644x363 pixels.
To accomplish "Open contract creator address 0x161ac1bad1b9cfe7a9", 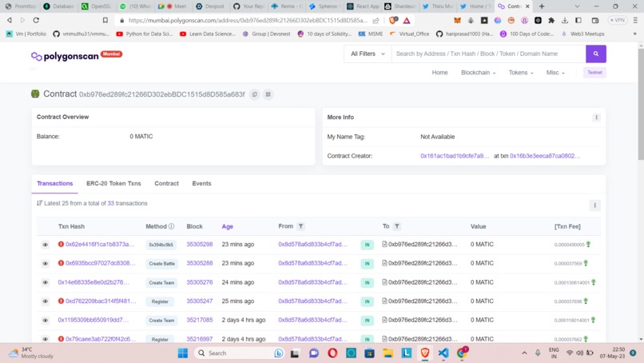I will 455,156.
